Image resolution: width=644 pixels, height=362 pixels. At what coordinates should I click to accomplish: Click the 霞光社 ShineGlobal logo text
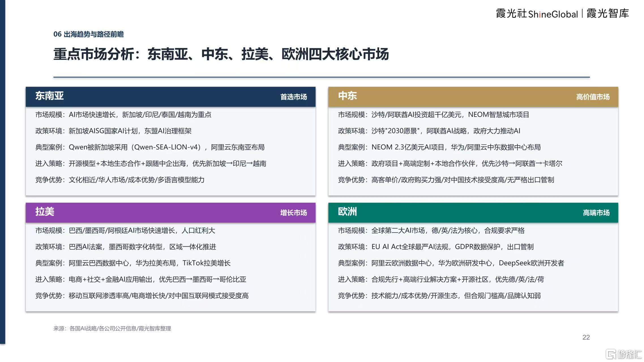pos(537,14)
